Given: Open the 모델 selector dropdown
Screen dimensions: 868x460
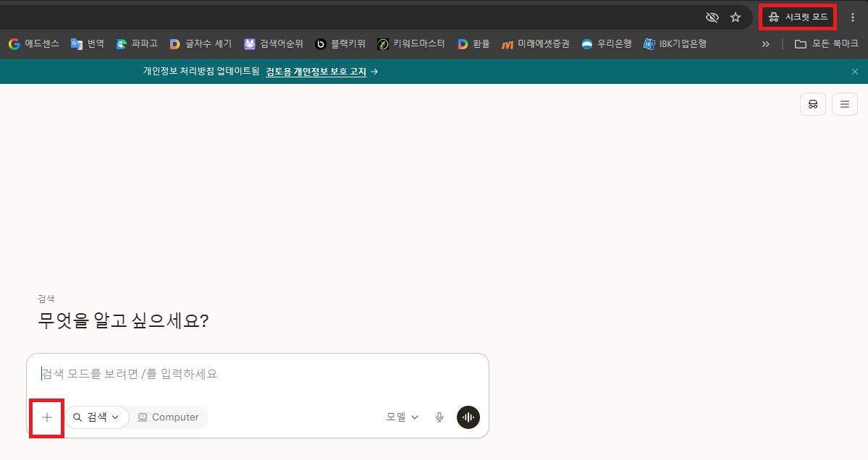Looking at the screenshot, I should [x=402, y=417].
